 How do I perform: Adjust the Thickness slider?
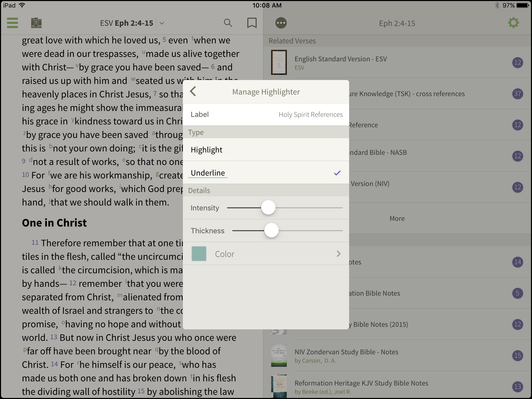tap(271, 230)
